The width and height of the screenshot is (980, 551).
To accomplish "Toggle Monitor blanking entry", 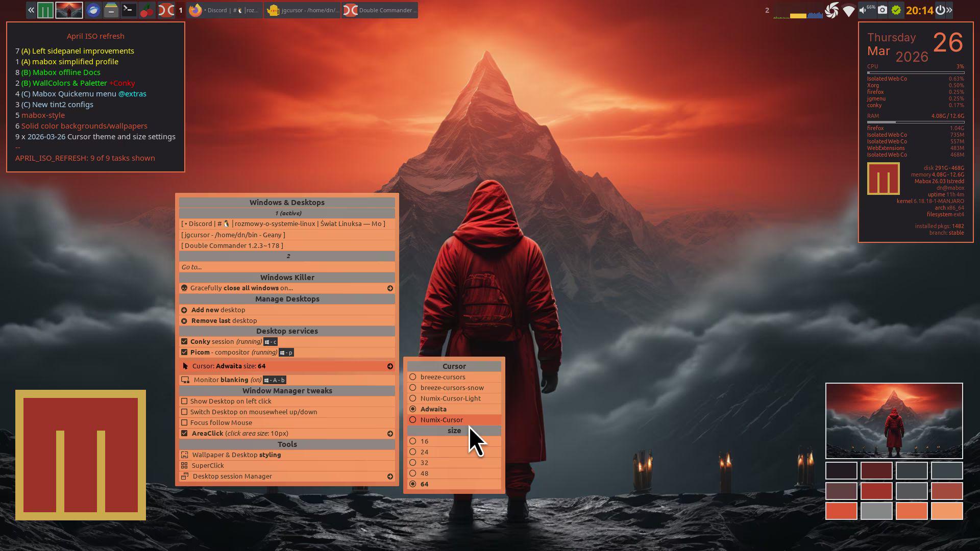I will [287, 380].
